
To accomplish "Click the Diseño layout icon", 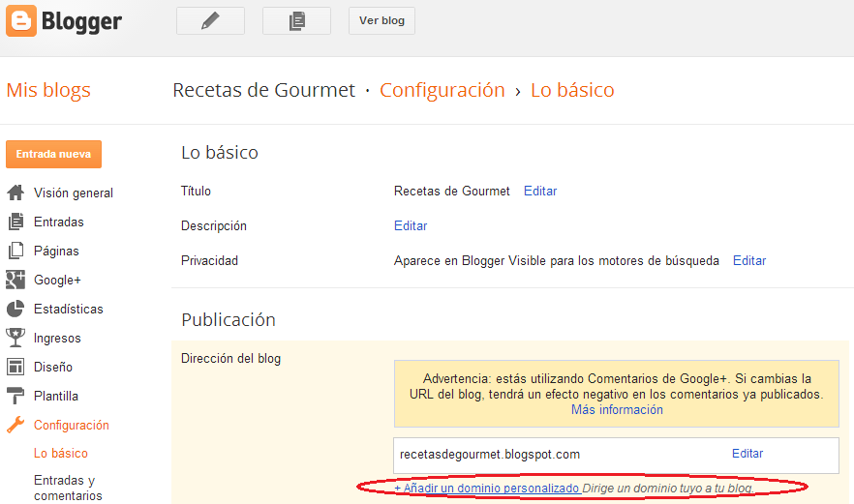I will tap(15, 367).
